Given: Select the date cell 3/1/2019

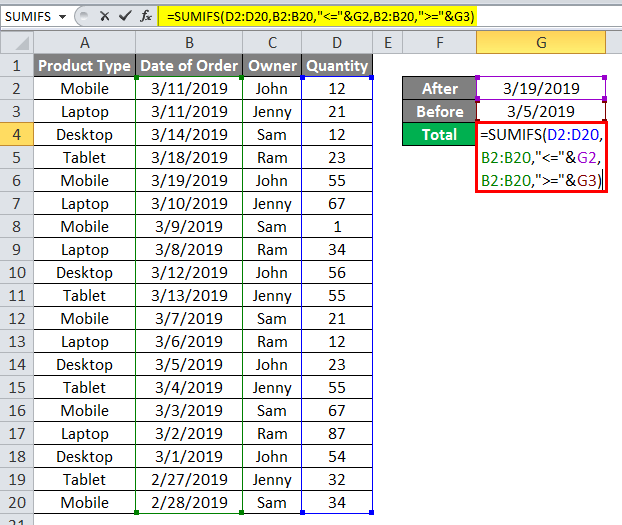Looking at the screenshot, I should [x=189, y=456].
